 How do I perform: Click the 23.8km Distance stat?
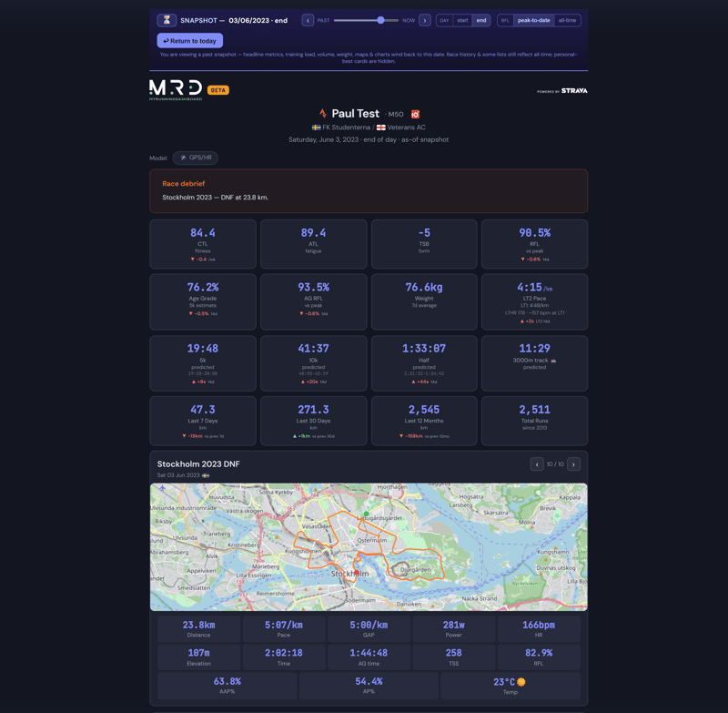click(x=198, y=629)
